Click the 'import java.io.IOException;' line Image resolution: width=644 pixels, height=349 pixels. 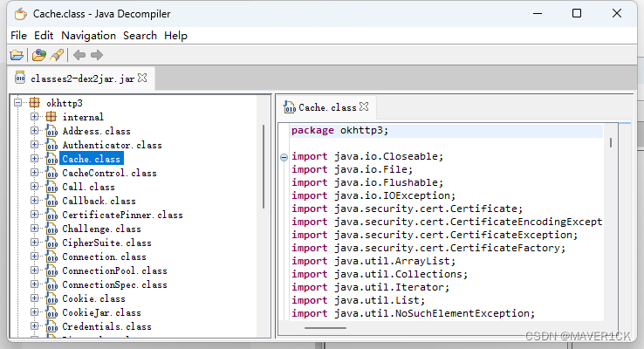pos(373,195)
